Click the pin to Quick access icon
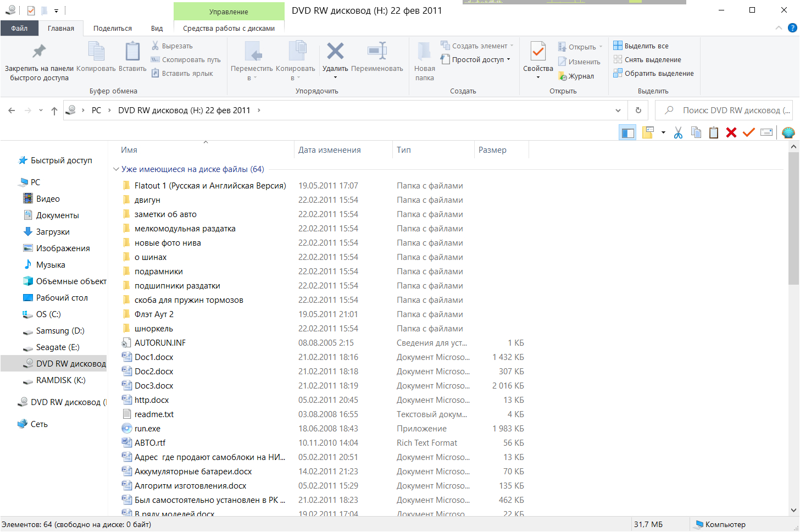 39,52
